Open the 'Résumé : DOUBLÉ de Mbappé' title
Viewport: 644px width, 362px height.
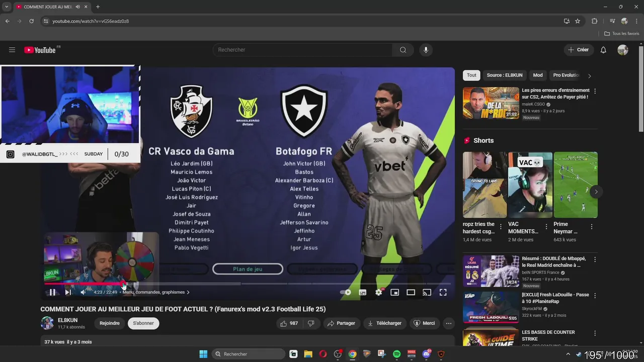(554, 261)
